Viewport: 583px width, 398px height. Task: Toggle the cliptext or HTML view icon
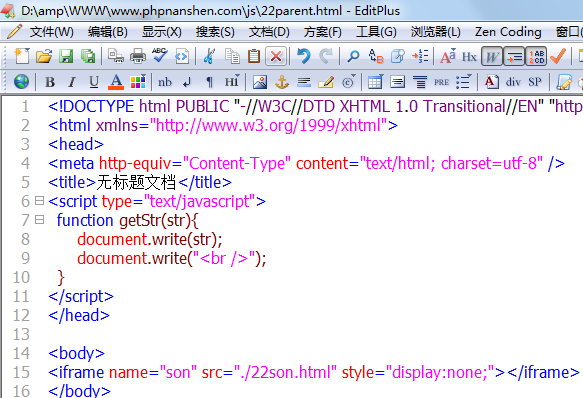[182, 56]
